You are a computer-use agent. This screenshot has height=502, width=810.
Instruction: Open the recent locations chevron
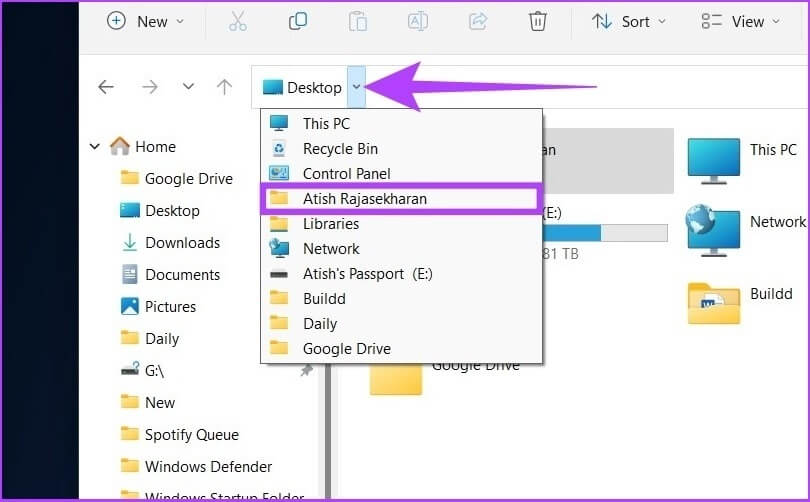(189, 86)
